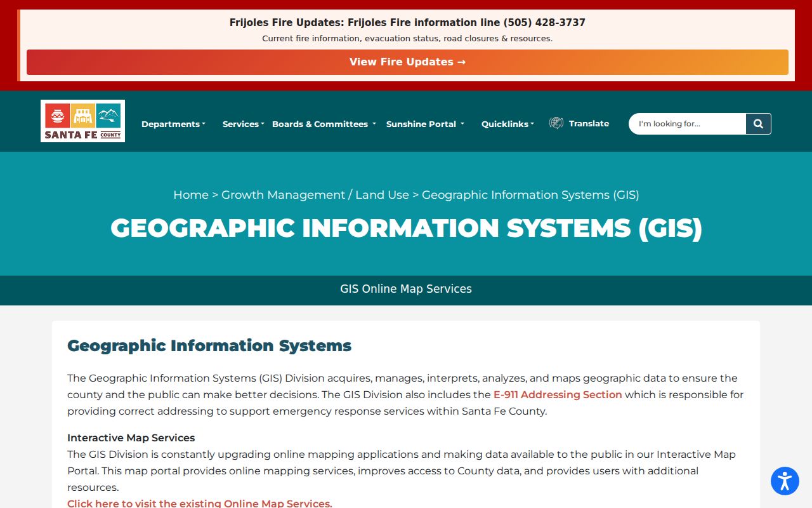Click the 'Current fire information' subtitle text
Viewport: 812px width, 508px height.
tap(407, 38)
